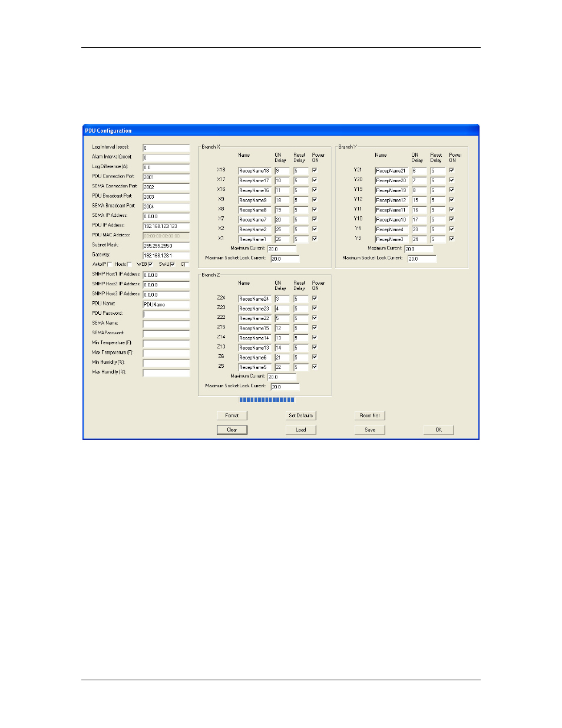562x728 pixels.
Task: Click the Reset Net button
Action: 370,416
